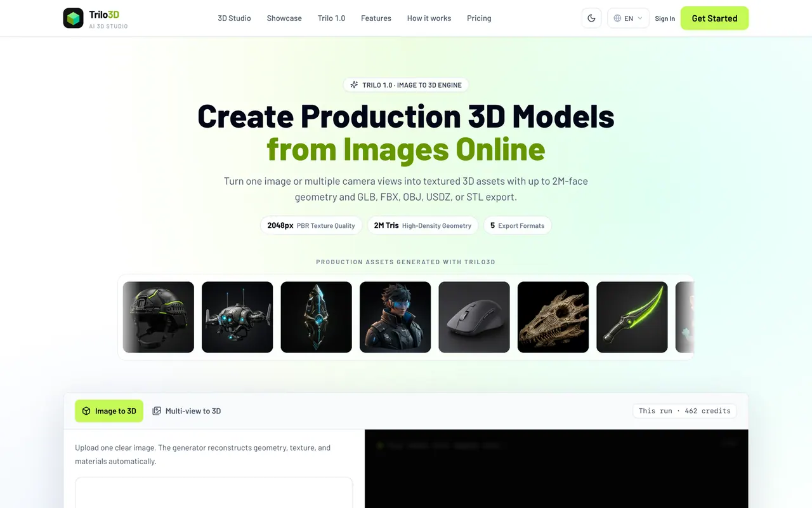This screenshot has height=508, width=812.
Task: Open the How it works nav link
Action: [x=429, y=18]
